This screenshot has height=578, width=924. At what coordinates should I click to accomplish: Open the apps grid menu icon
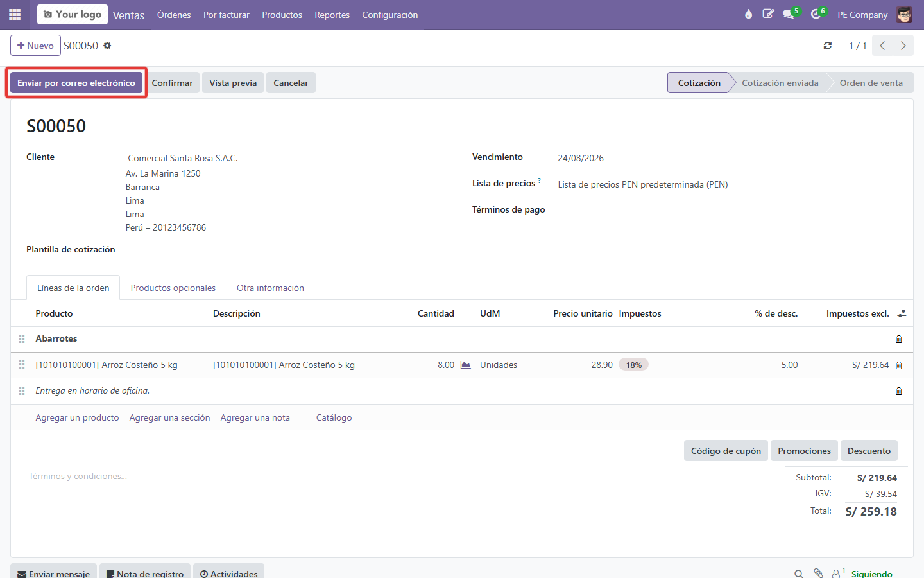click(x=15, y=14)
